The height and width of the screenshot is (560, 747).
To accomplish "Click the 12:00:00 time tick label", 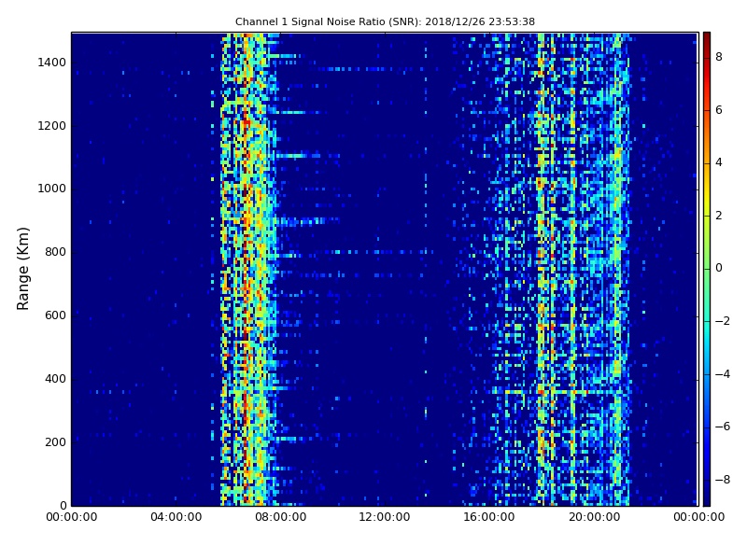I will point(385,517).
